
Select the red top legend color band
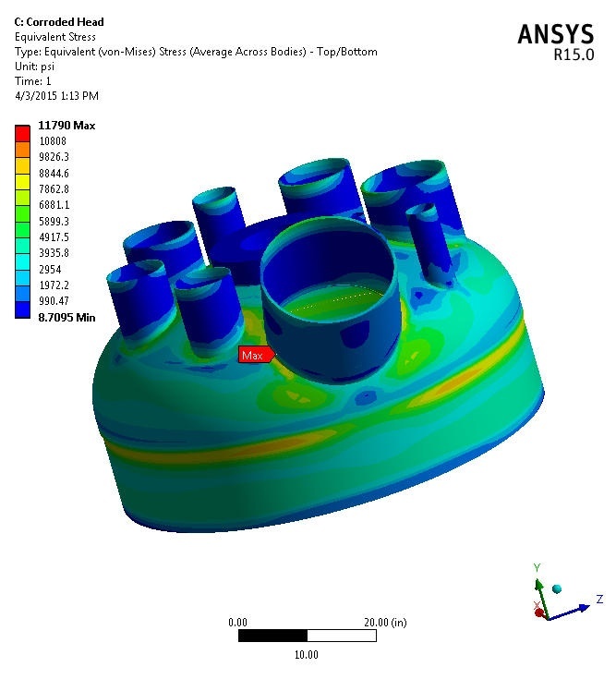tap(22, 133)
